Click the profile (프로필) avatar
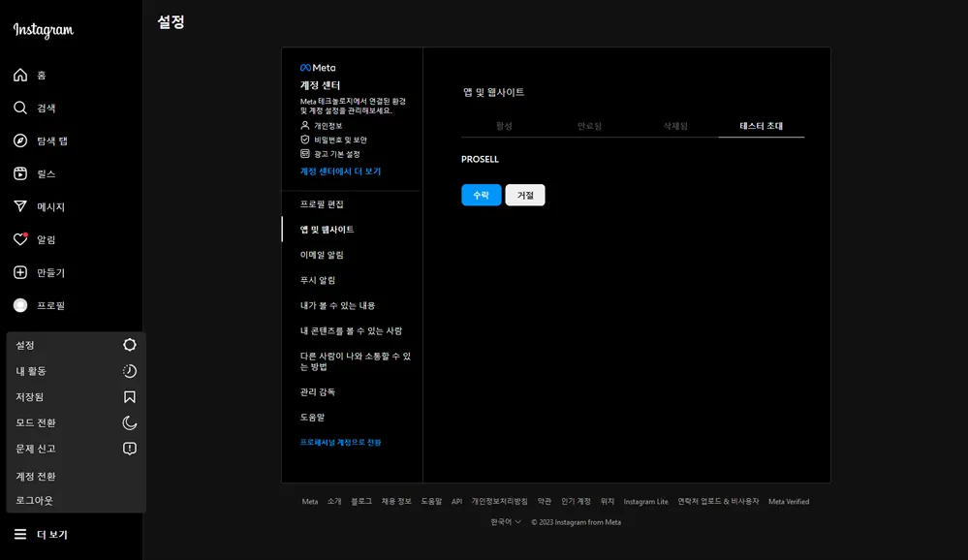Image resolution: width=968 pixels, height=560 pixels. 20,305
